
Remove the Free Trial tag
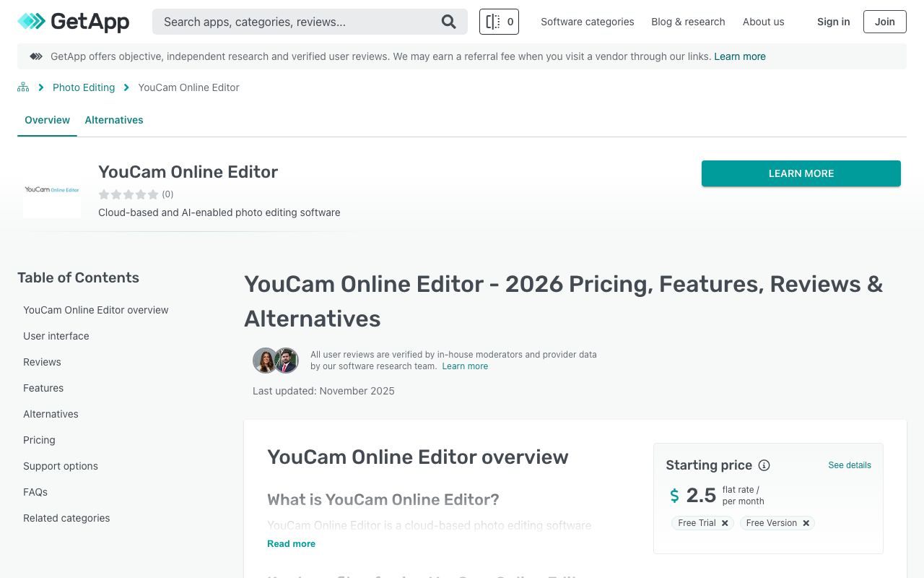pyautogui.click(x=725, y=523)
